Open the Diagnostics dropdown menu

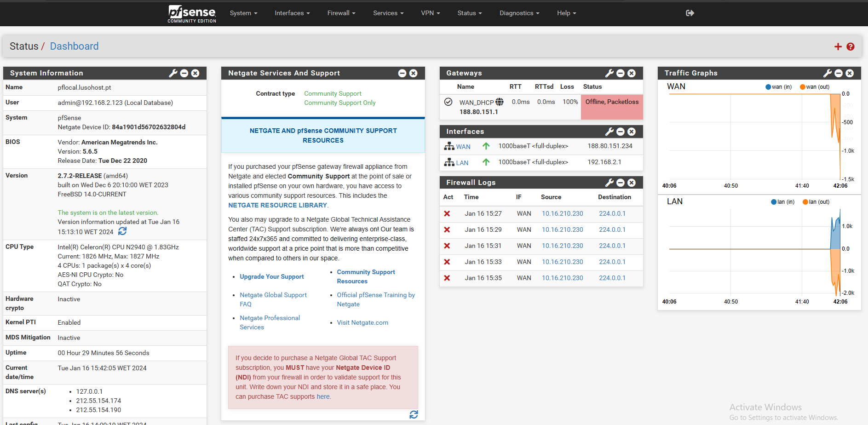coord(519,13)
